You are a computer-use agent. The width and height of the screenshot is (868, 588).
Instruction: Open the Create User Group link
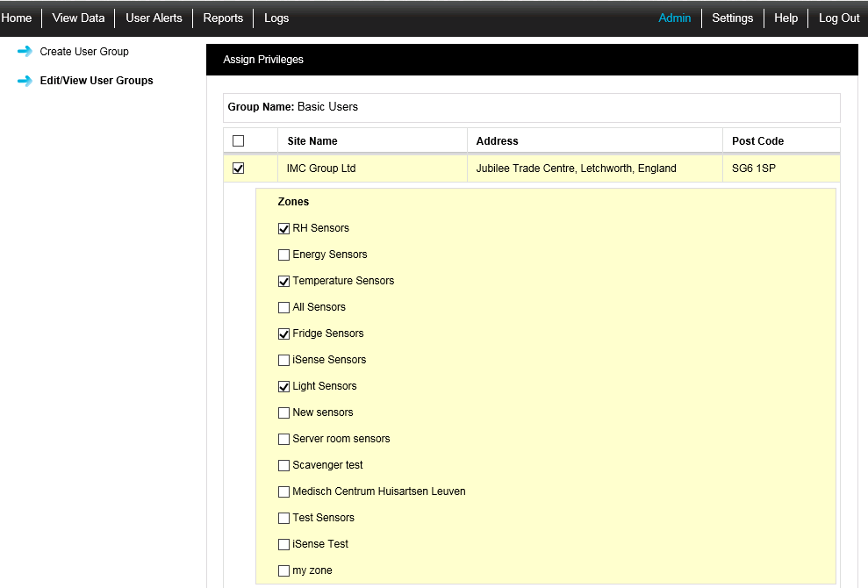(84, 52)
